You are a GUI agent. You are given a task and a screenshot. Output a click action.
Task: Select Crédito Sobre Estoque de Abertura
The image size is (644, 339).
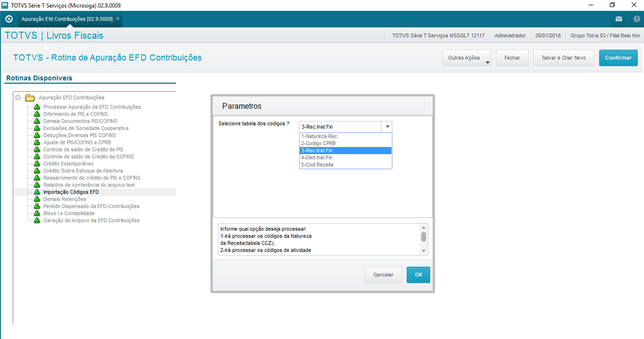[x=83, y=170]
